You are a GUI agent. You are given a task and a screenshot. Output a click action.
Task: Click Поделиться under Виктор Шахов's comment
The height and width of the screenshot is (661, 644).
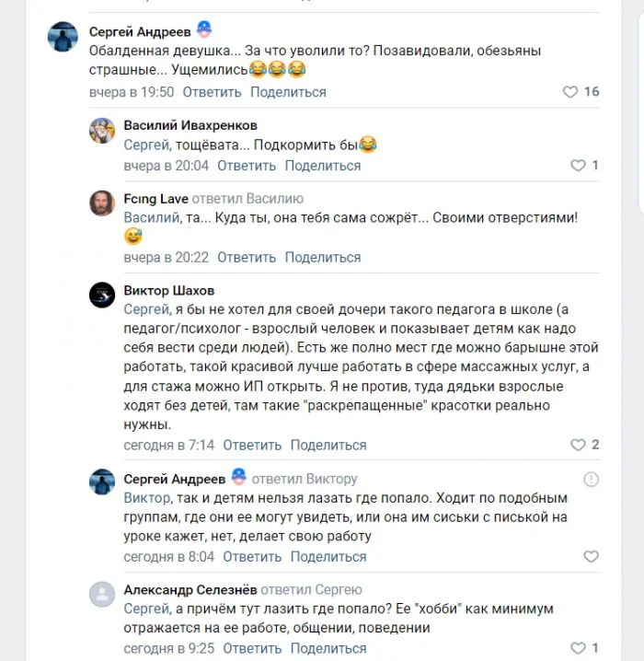[x=328, y=445]
